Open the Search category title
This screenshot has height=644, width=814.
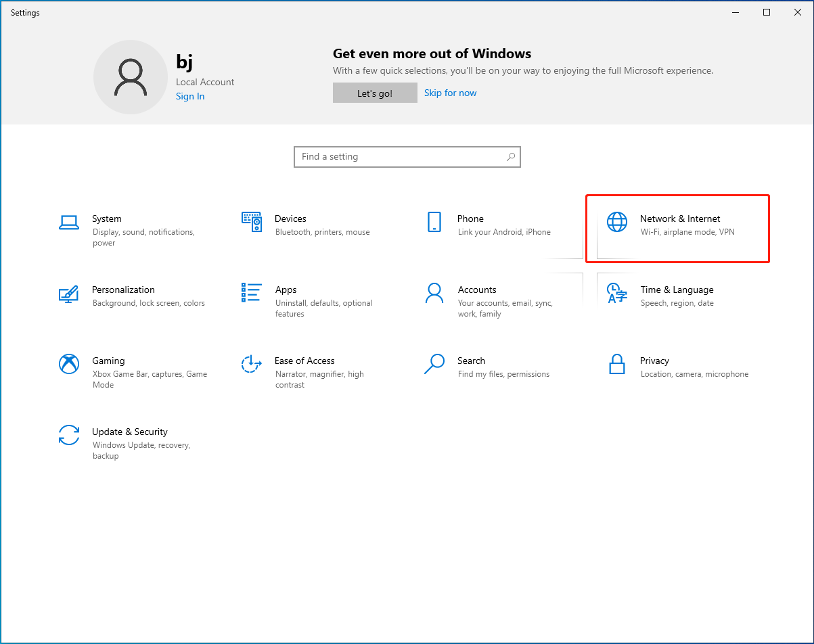472,361
